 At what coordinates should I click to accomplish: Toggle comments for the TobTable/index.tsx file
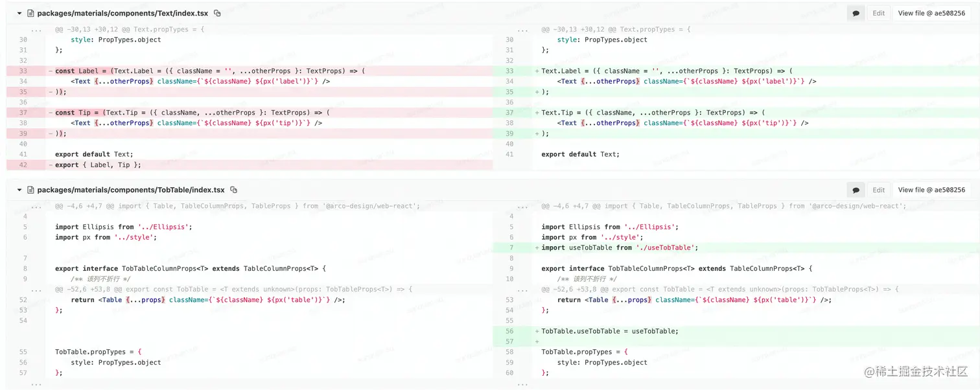pos(856,190)
